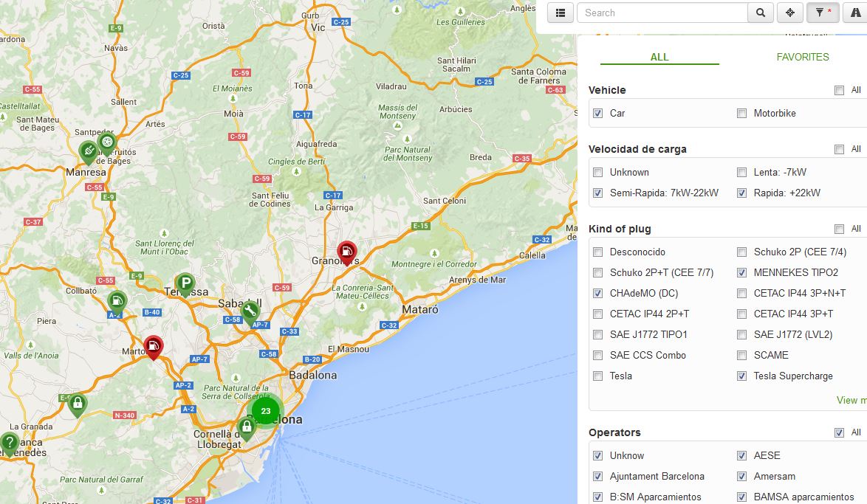Open the list view button
Image resolution: width=867 pixels, height=504 pixels.
pos(560,13)
